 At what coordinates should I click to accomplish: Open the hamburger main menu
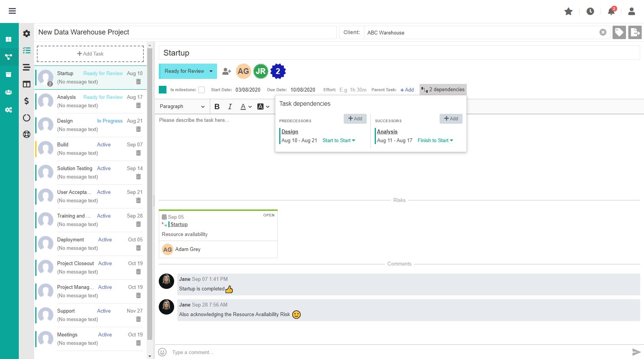(12, 11)
